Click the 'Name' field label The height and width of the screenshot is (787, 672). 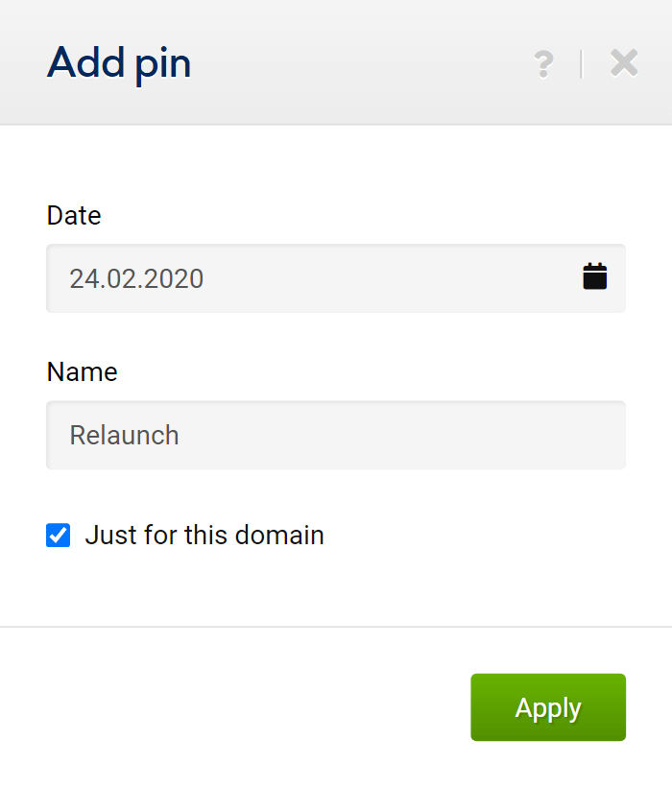pos(82,372)
